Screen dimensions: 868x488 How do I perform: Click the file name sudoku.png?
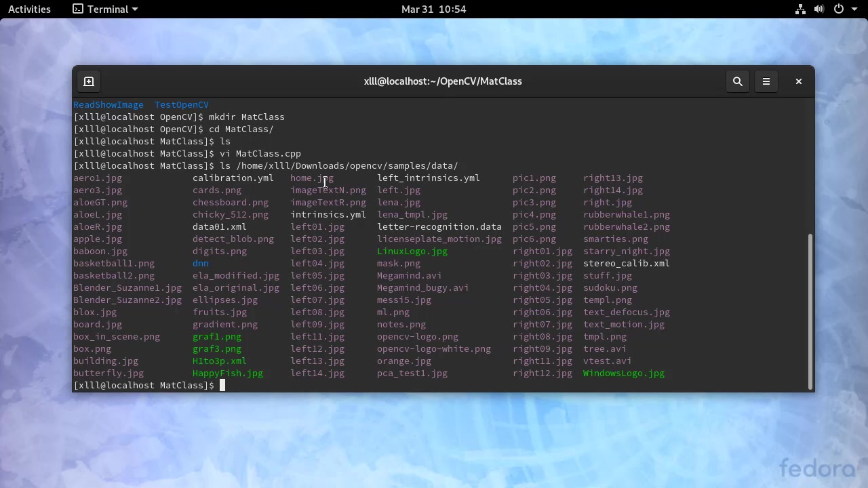610,288
